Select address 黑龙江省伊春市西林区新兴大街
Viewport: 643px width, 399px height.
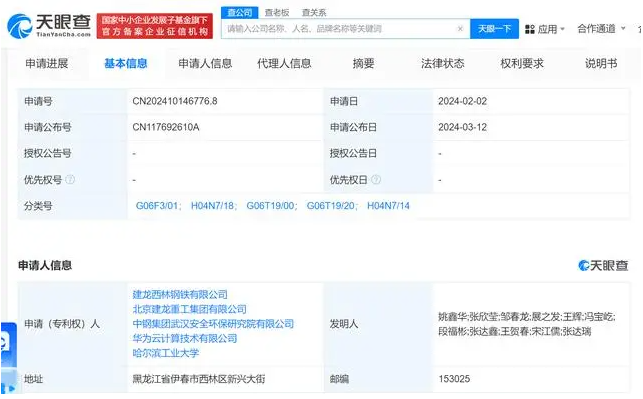click(x=198, y=379)
